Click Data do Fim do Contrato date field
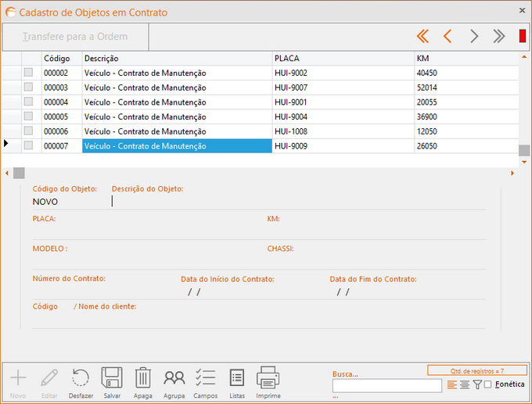This screenshot has width=532, height=404. pyautogui.click(x=407, y=291)
